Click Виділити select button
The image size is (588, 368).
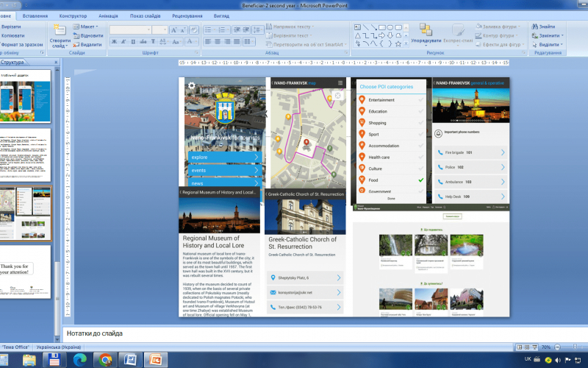pyautogui.click(x=547, y=44)
